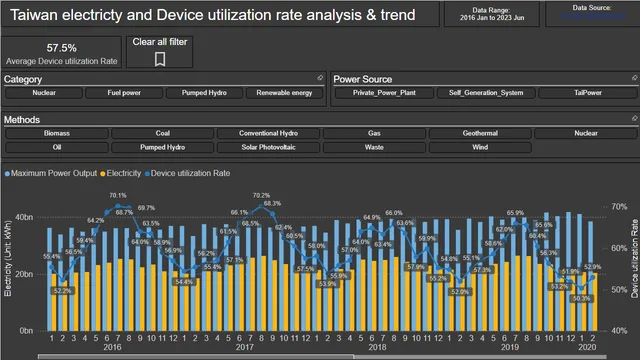The height and width of the screenshot is (360, 640).
Task: Choose Solar Photovoltaic method
Action: [268, 147]
